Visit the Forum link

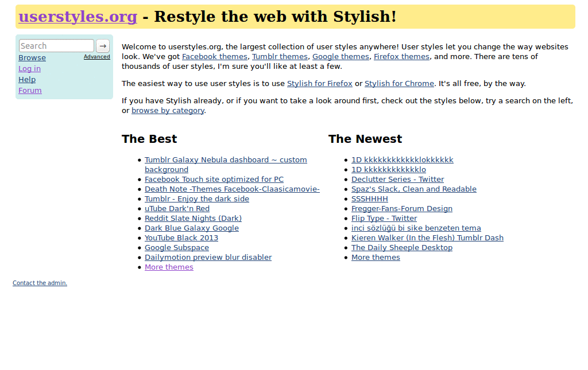coord(30,90)
